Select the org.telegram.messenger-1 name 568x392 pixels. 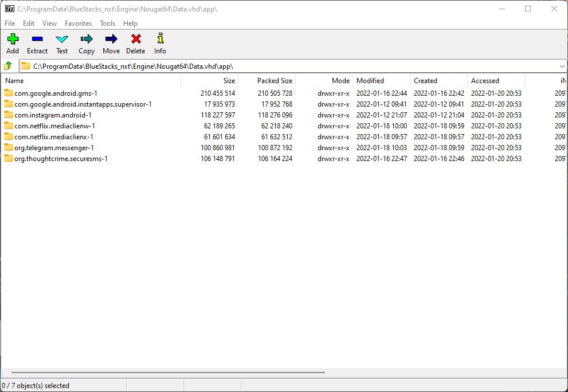[x=54, y=147]
